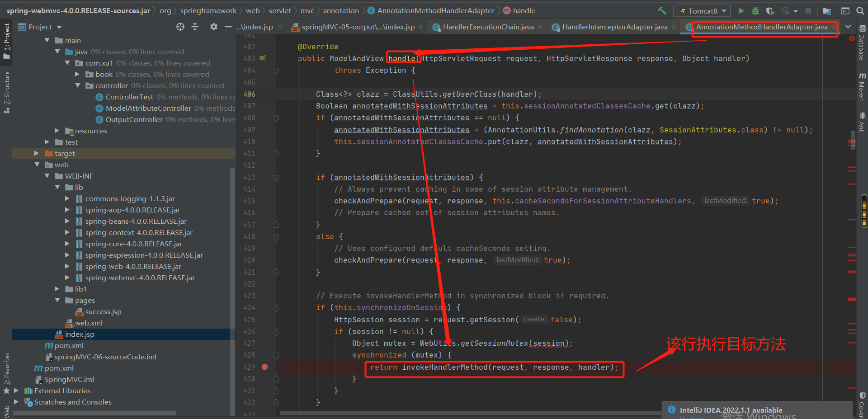Screen dimensions: 868x419
Task: Click annotation breadcrumb
Action: [341, 10]
